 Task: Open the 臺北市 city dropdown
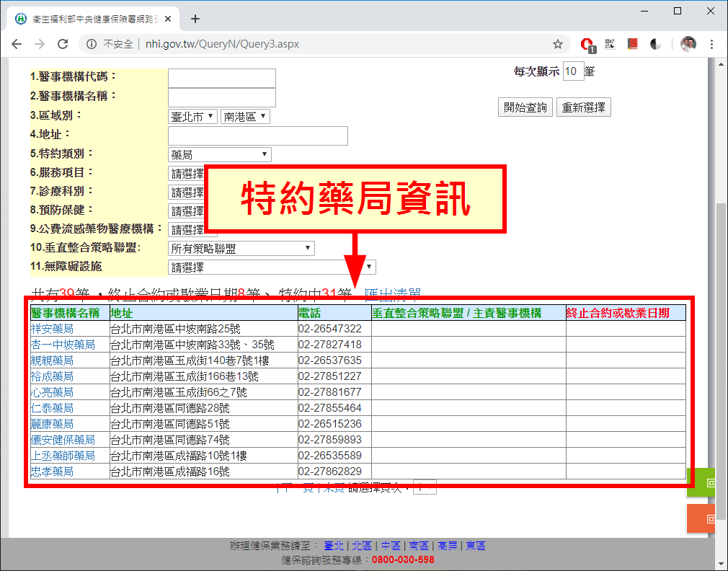coord(192,116)
